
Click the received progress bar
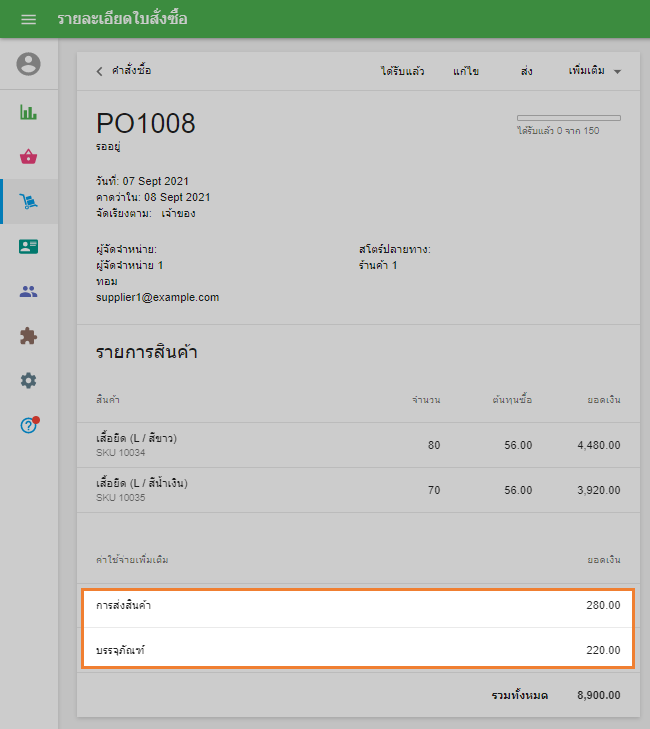(568, 118)
